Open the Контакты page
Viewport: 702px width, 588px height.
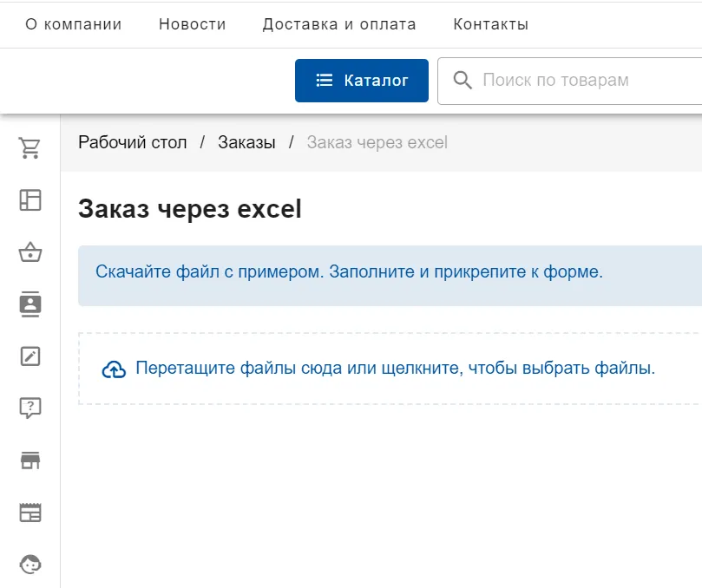(490, 24)
